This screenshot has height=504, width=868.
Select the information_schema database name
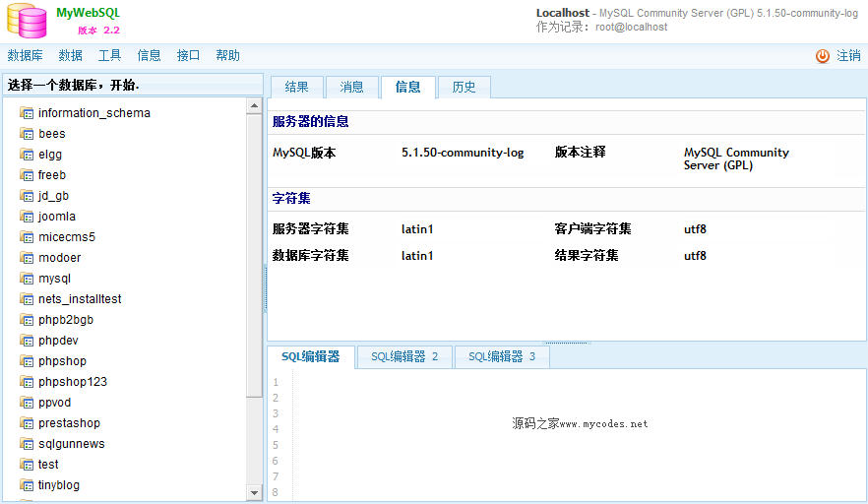tap(94, 113)
